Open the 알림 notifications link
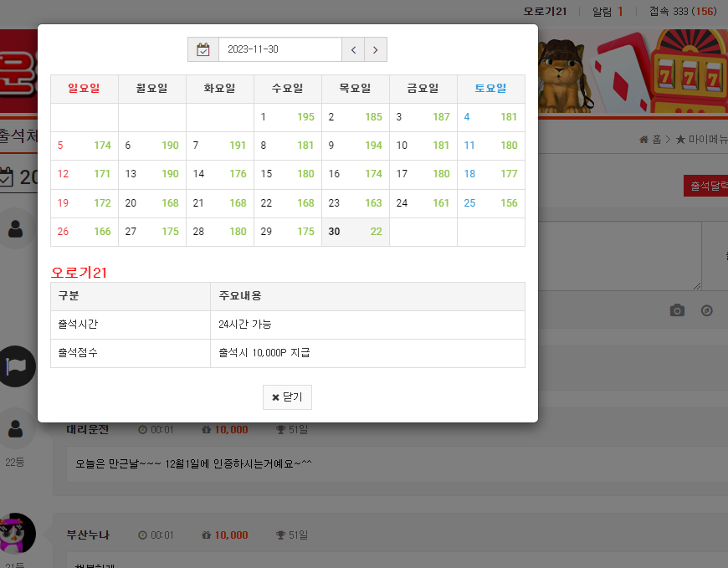This screenshot has height=568, width=728. click(x=608, y=12)
